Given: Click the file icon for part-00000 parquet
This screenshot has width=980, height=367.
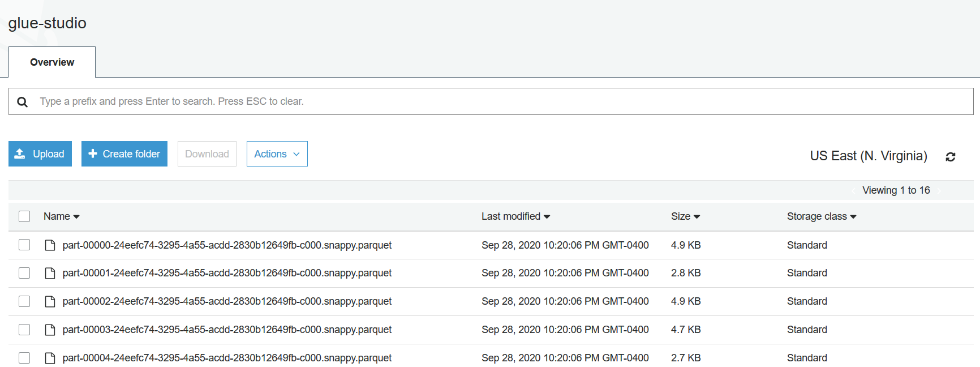Looking at the screenshot, I should 50,245.
